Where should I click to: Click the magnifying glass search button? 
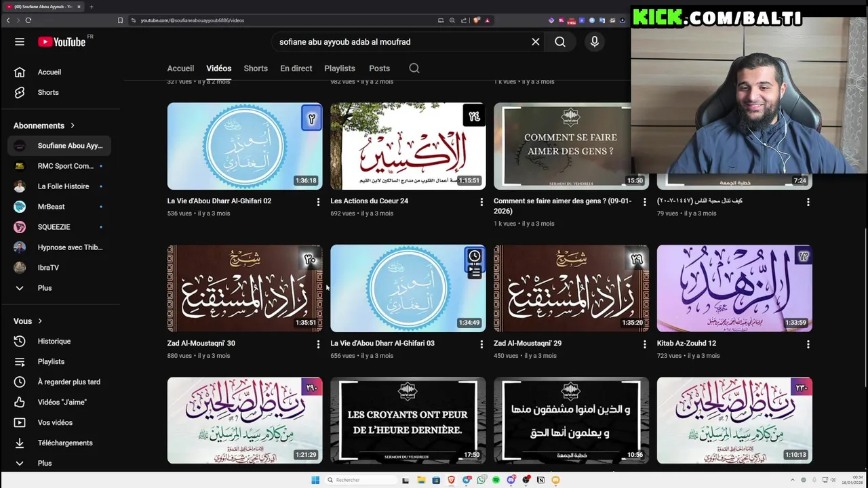click(560, 42)
